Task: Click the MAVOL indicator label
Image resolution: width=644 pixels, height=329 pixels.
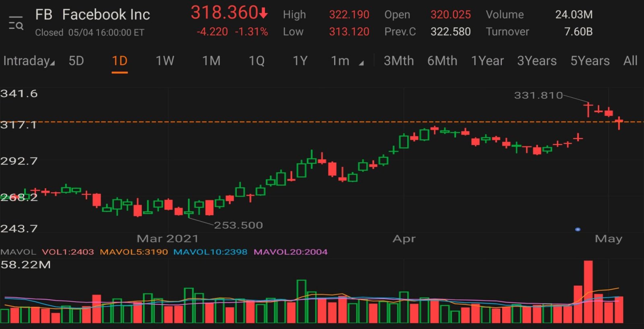Action: 18,252
